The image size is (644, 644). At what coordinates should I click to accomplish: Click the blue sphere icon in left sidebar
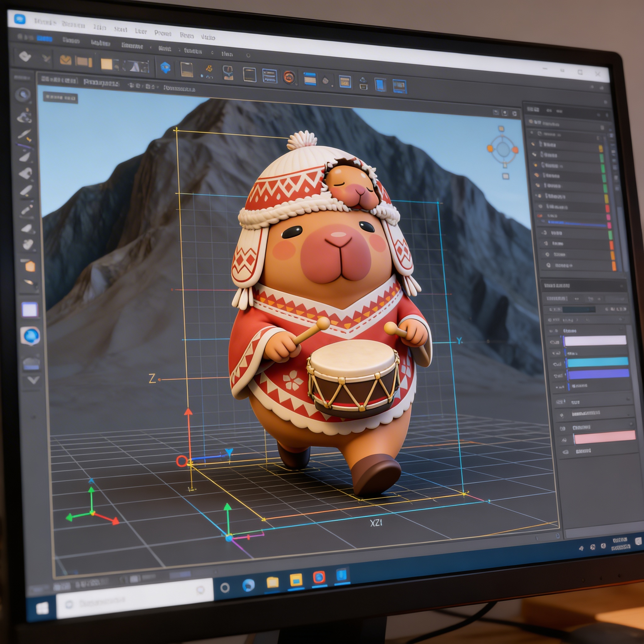[x=31, y=336]
